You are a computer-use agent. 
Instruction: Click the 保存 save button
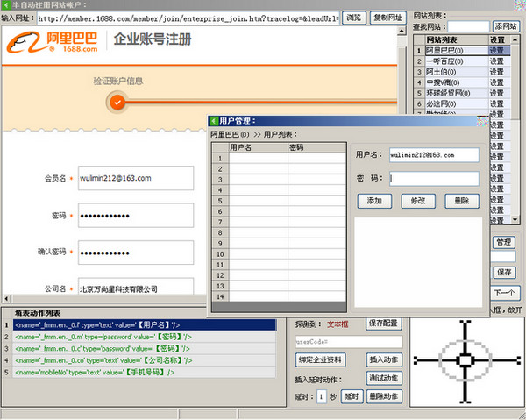504,272
